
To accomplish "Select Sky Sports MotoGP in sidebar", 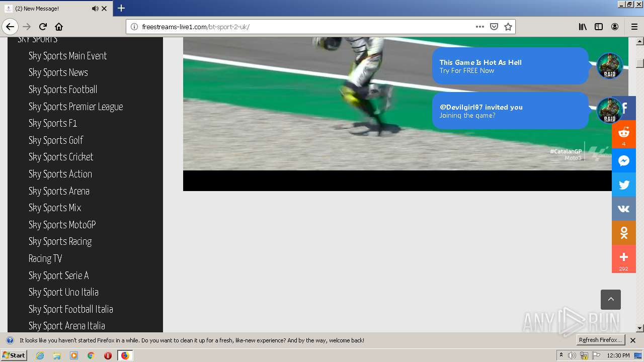I will (62, 225).
